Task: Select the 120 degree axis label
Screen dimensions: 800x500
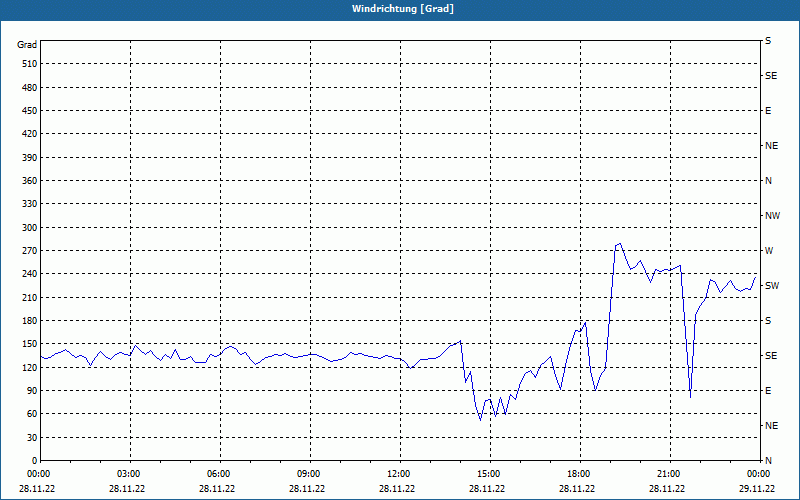Action: pyautogui.click(x=30, y=367)
